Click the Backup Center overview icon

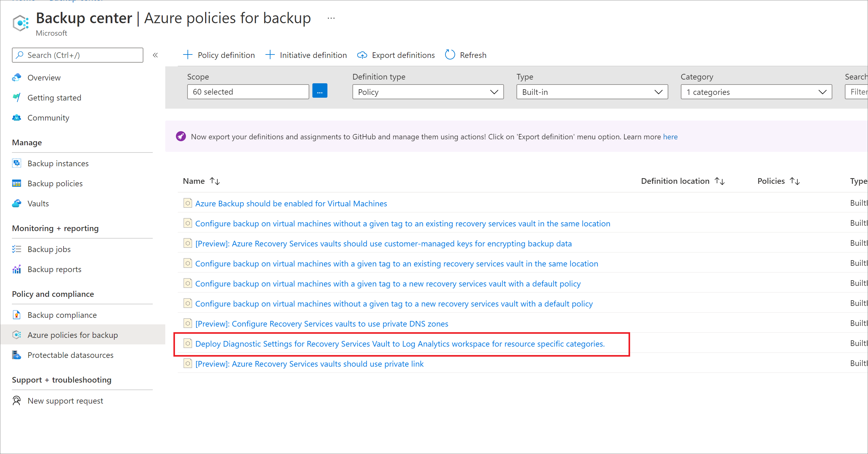(17, 77)
